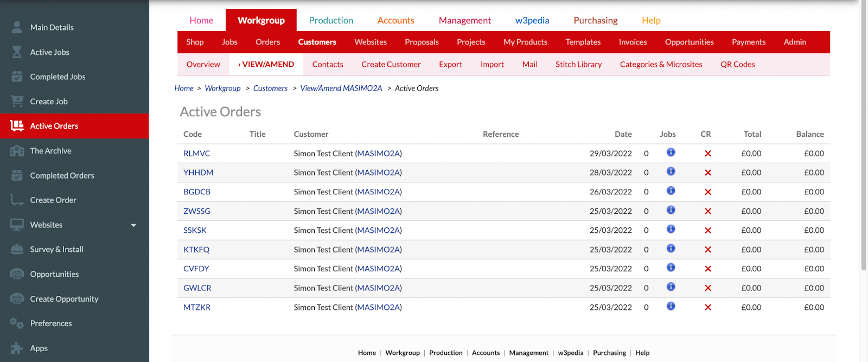This screenshot has height=362, width=868.
Task: Switch to the Accounts top tab
Action: (396, 20)
